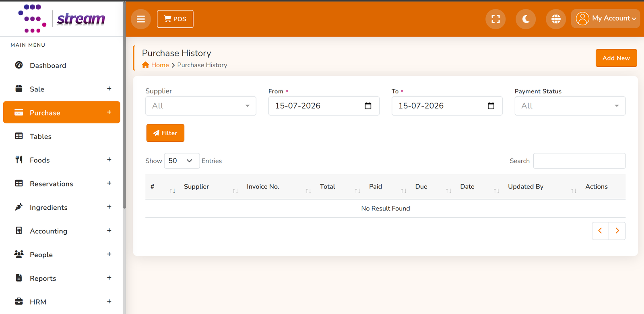Image resolution: width=644 pixels, height=314 pixels.
Task: Sort table by Due column
Action: click(433, 187)
